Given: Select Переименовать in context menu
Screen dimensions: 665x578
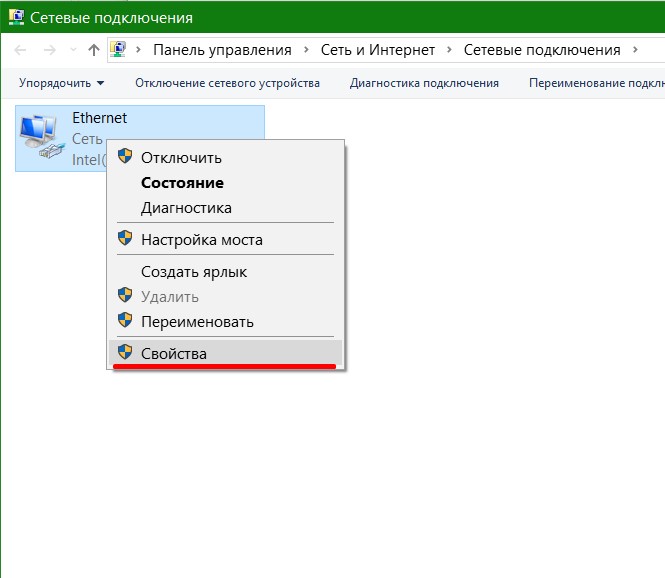Looking at the screenshot, I should pos(225,322).
